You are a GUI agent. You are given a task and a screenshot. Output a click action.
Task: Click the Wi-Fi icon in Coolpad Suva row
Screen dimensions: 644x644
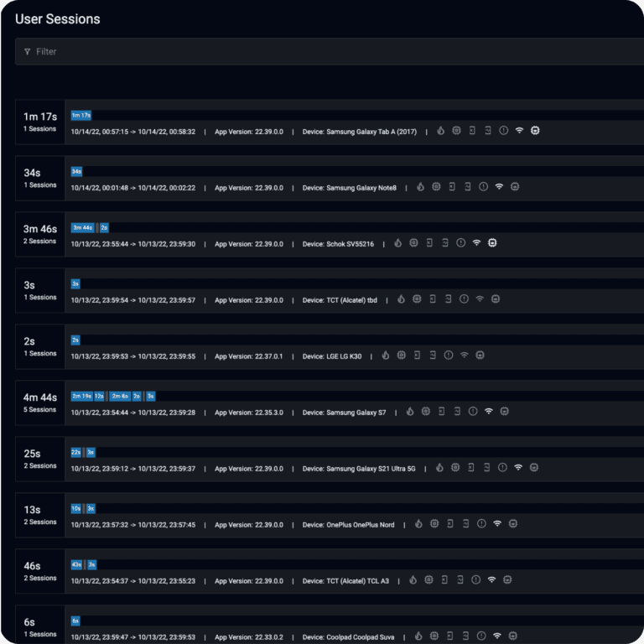497,636
